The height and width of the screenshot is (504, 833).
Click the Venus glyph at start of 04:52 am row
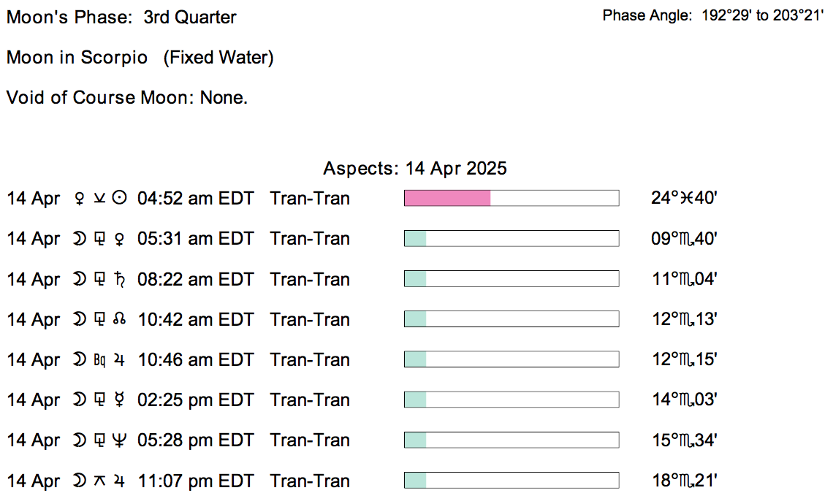pos(80,199)
